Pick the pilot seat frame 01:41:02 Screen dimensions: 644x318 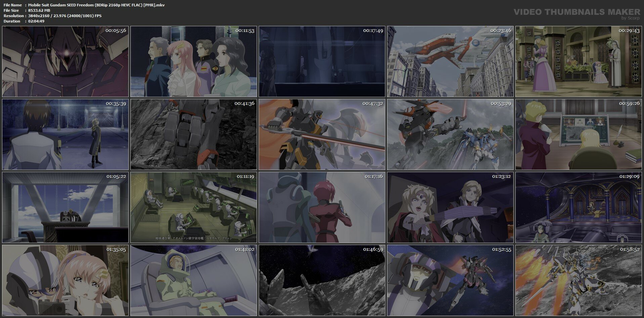(194, 280)
